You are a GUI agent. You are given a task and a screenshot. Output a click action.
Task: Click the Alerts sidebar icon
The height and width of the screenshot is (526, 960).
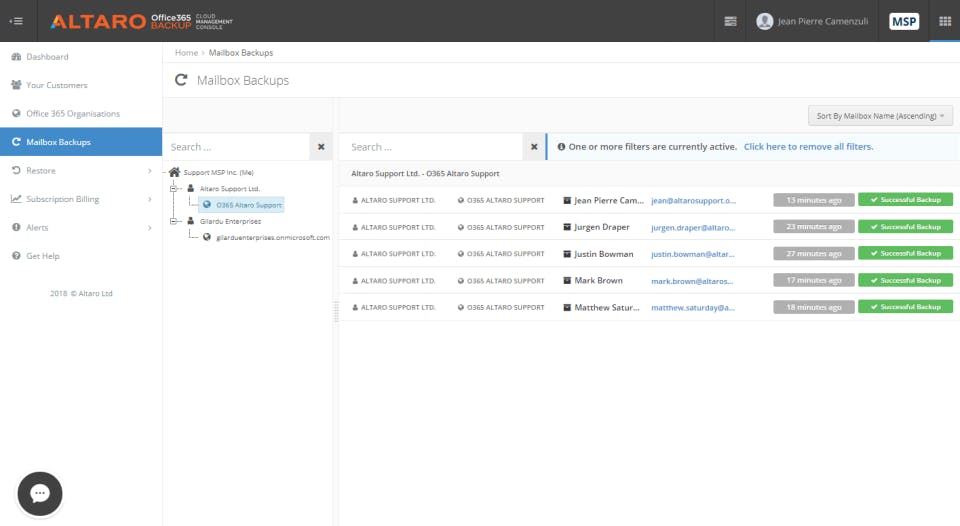[x=16, y=227]
